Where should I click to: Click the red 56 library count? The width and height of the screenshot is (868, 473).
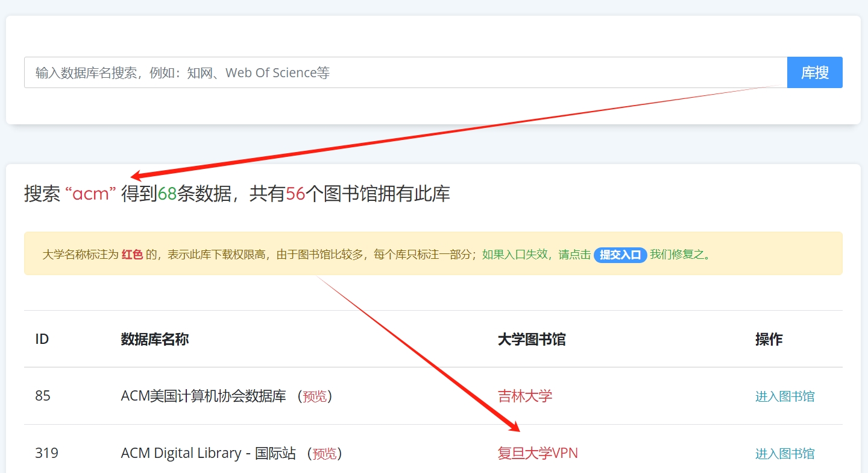pos(295,194)
